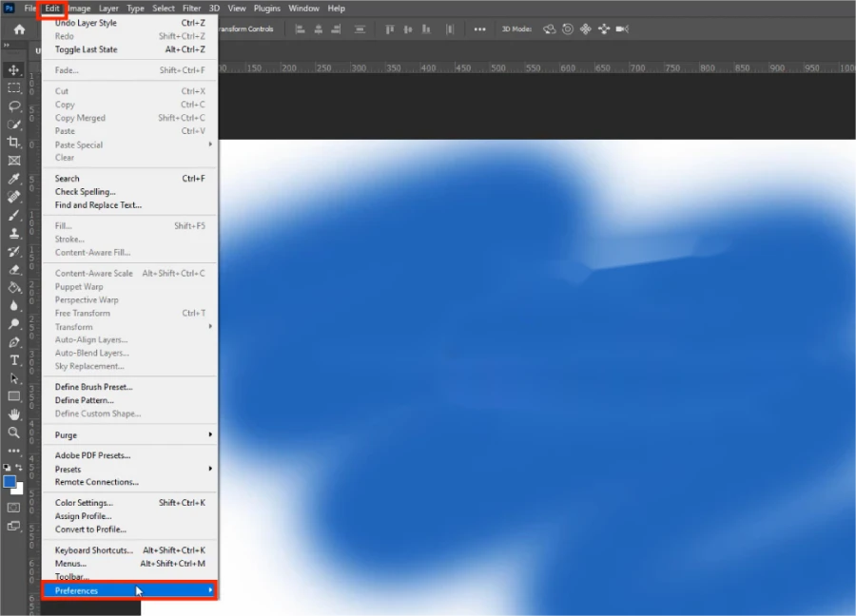The width and height of the screenshot is (856, 616).
Task: Open the Image menu
Action: [x=79, y=9]
